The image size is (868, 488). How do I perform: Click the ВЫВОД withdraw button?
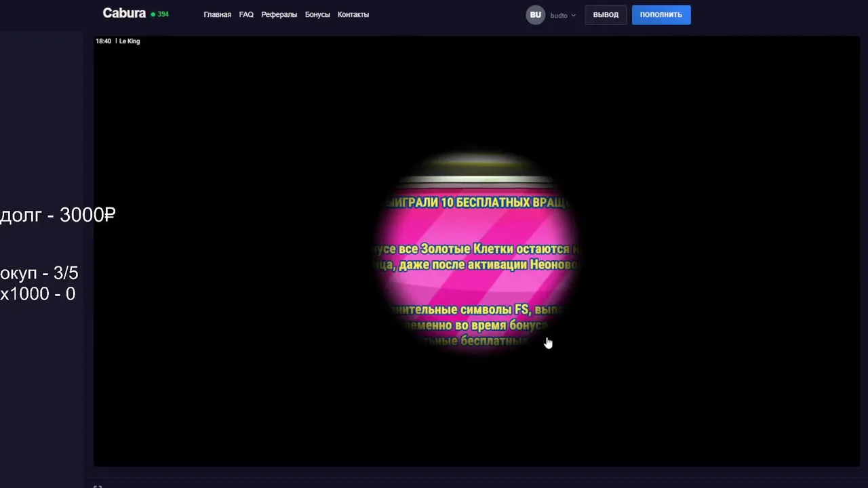coord(606,15)
